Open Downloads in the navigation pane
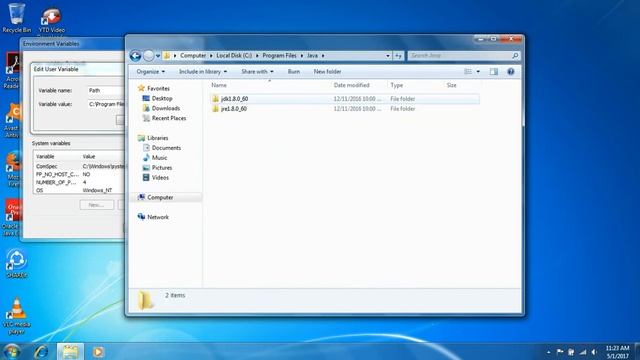Viewport: 640px width, 360px height. pos(166,108)
